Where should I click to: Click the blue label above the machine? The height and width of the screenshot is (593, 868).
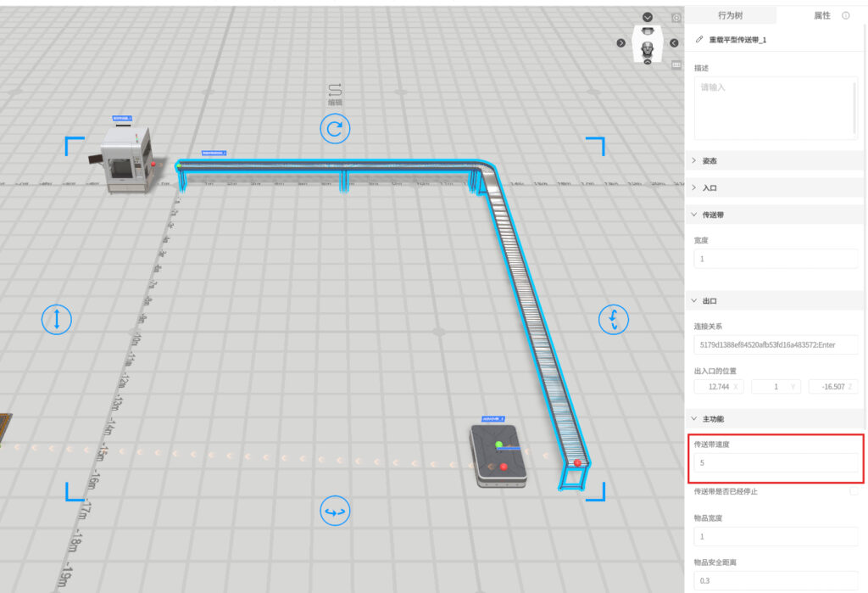click(x=122, y=119)
